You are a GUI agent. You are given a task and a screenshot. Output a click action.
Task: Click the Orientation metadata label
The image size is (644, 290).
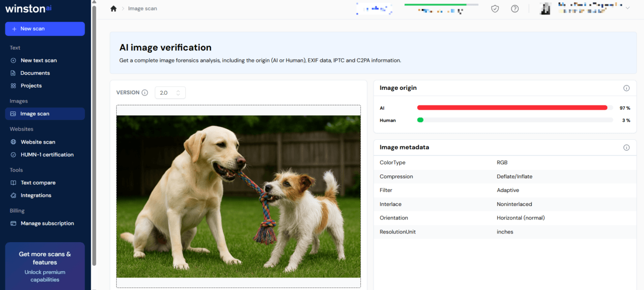[x=394, y=218]
